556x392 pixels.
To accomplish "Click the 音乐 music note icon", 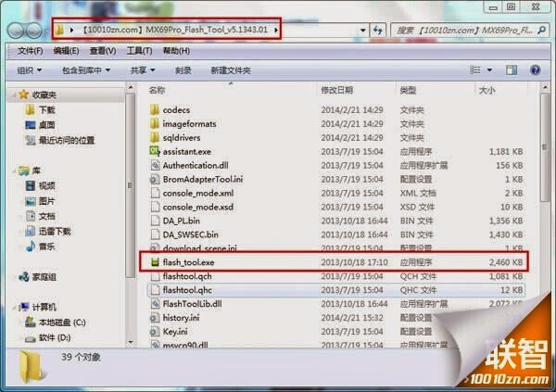I will point(31,246).
